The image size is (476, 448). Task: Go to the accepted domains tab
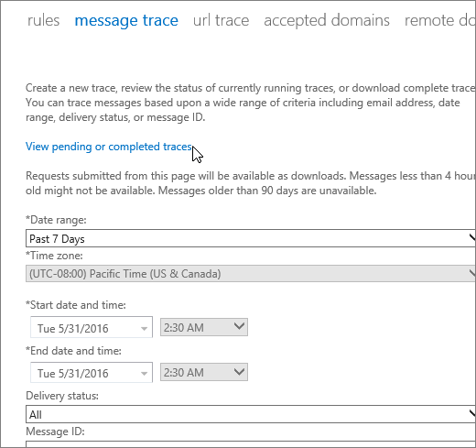[327, 21]
